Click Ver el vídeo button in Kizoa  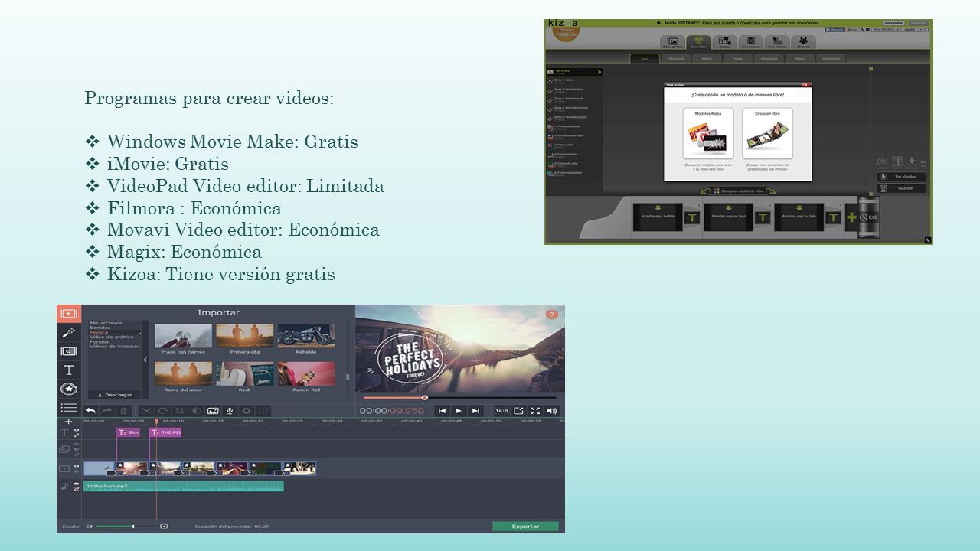pos(901,176)
